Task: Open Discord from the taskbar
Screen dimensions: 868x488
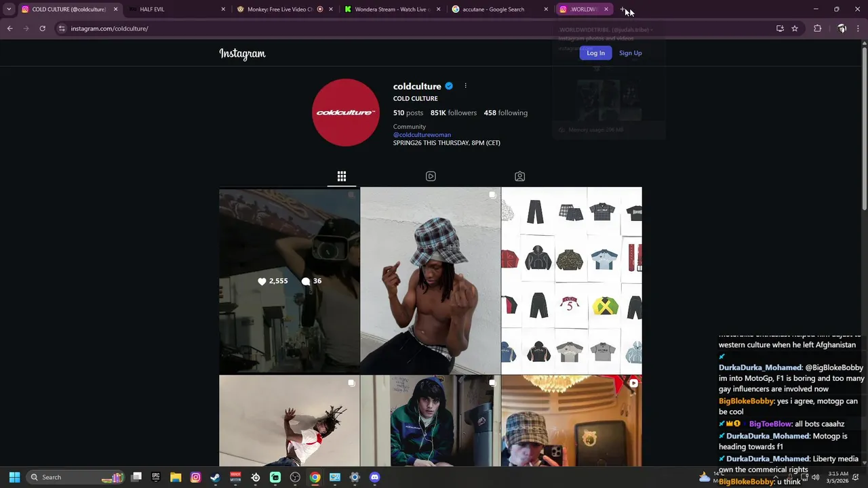Action: point(375,477)
